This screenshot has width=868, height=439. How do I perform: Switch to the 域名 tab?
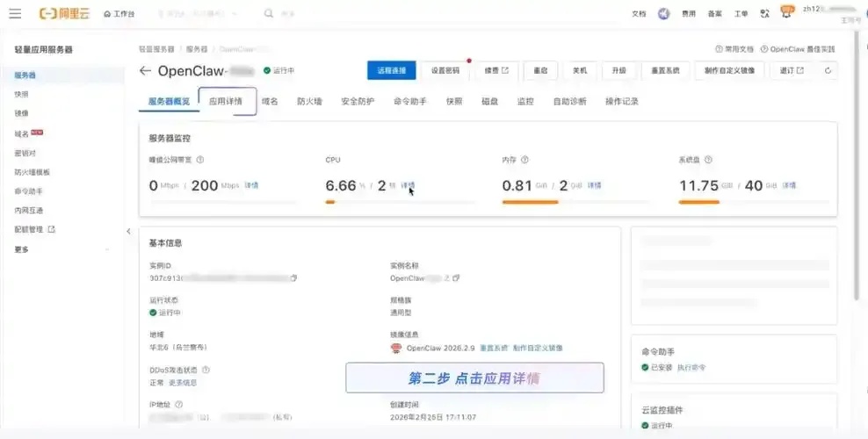(x=270, y=101)
